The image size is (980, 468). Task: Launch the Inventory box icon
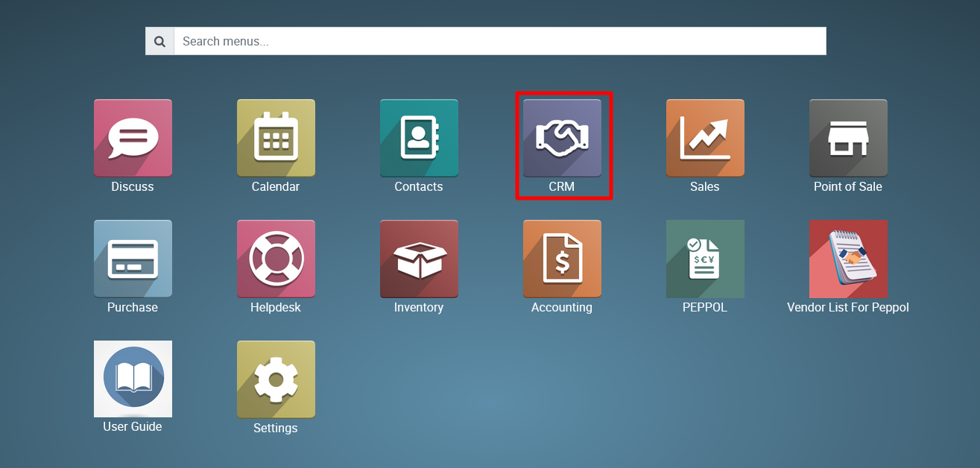419,259
